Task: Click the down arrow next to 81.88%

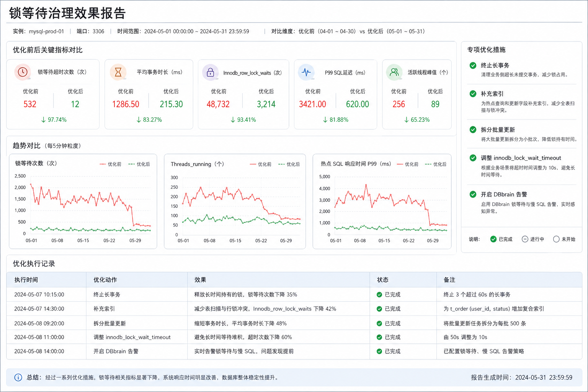Action: click(325, 120)
